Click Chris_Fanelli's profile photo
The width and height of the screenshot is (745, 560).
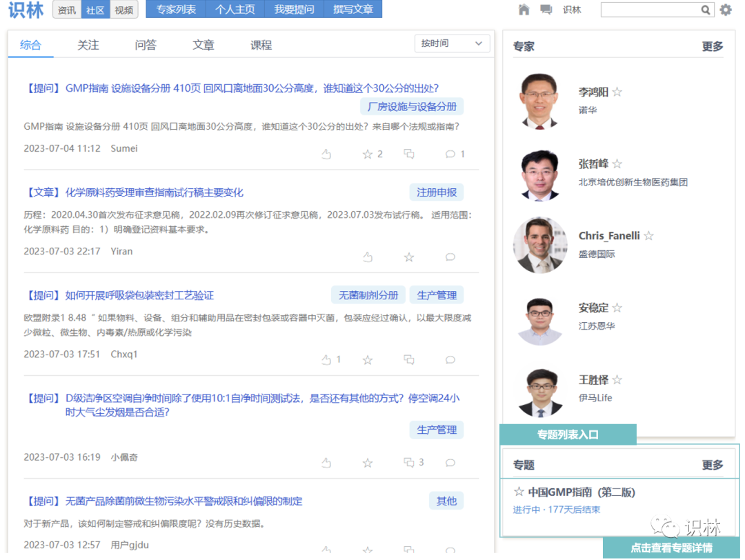[x=540, y=245]
